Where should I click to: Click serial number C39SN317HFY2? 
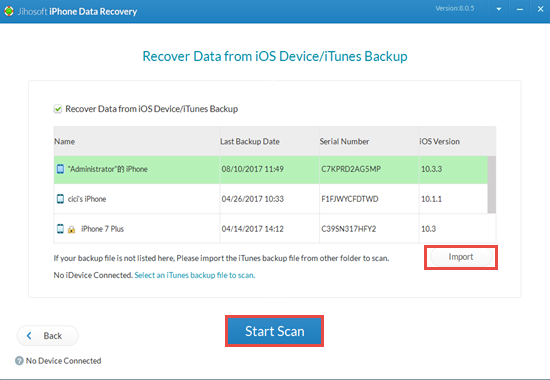[349, 229]
